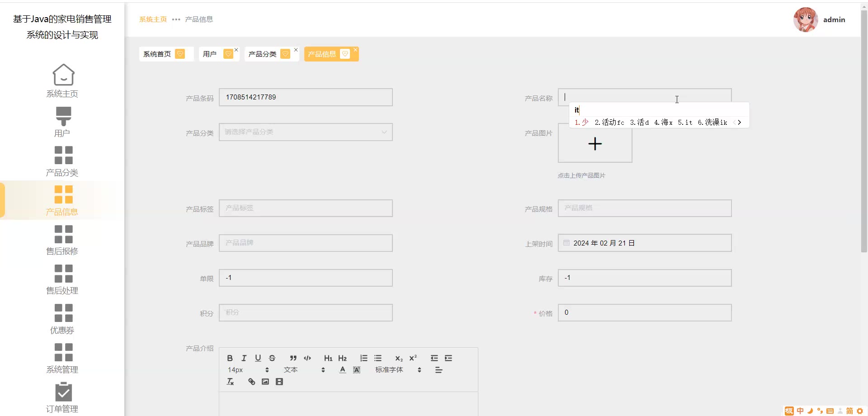Insert an image in the product introduction
Viewport: 868px width, 416px height.
point(265,382)
